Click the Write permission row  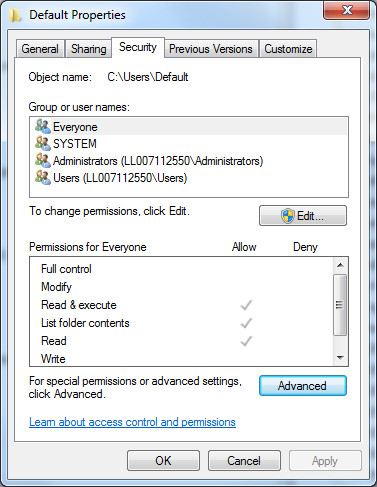182,359
